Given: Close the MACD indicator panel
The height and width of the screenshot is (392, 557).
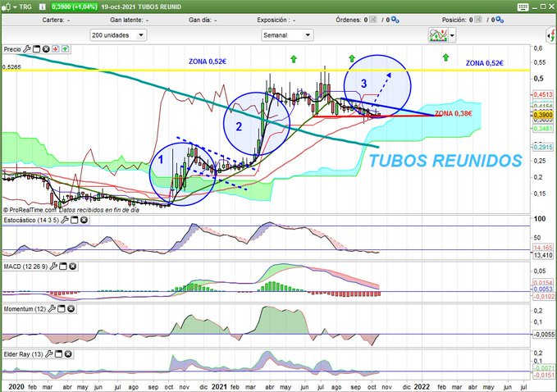Looking at the screenshot, I should pos(72,267).
